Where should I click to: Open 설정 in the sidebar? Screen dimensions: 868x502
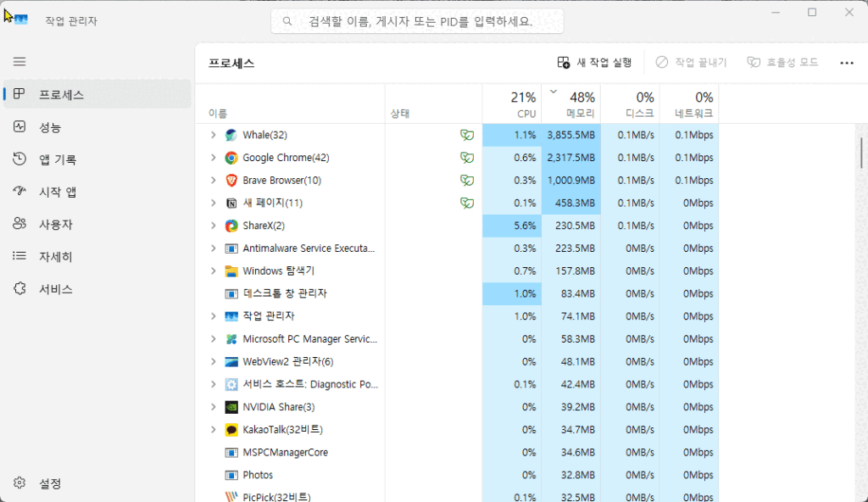click(x=97, y=483)
